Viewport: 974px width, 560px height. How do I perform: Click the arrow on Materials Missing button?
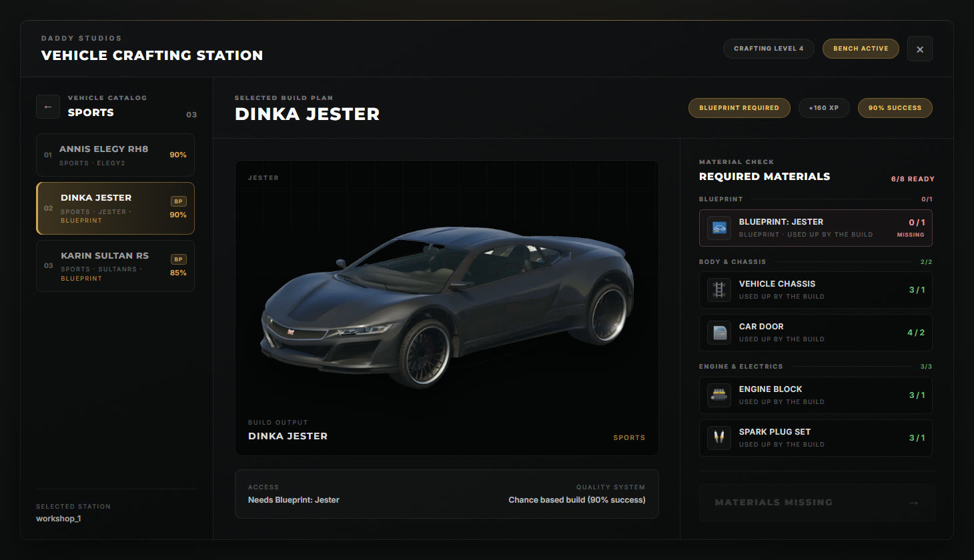913,503
